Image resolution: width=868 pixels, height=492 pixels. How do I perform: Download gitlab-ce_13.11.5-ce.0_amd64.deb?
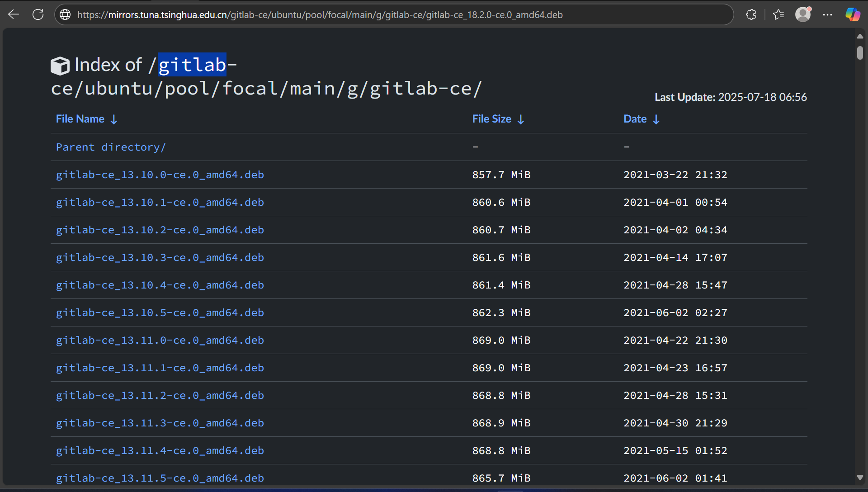(x=160, y=478)
